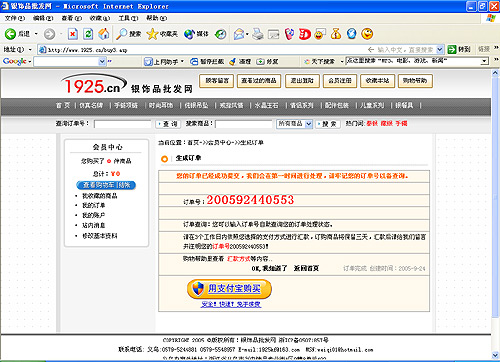Open the 查看(V) menu
500x362 pixels.
click(x=72, y=18)
